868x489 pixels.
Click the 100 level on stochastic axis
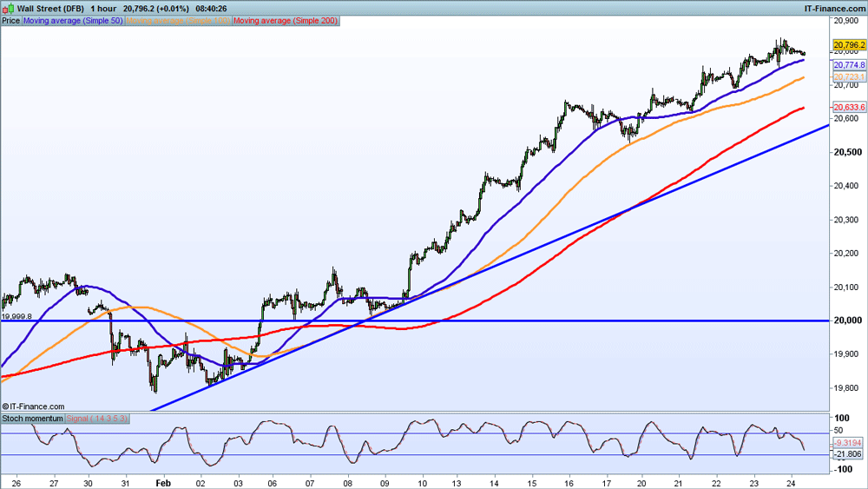tap(842, 418)
